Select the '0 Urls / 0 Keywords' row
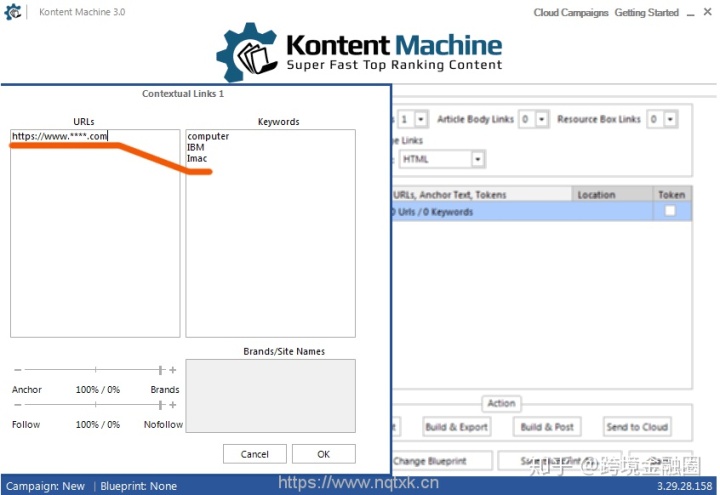Image resolution: width=720 pixels, height=495 pixels. 542,212
